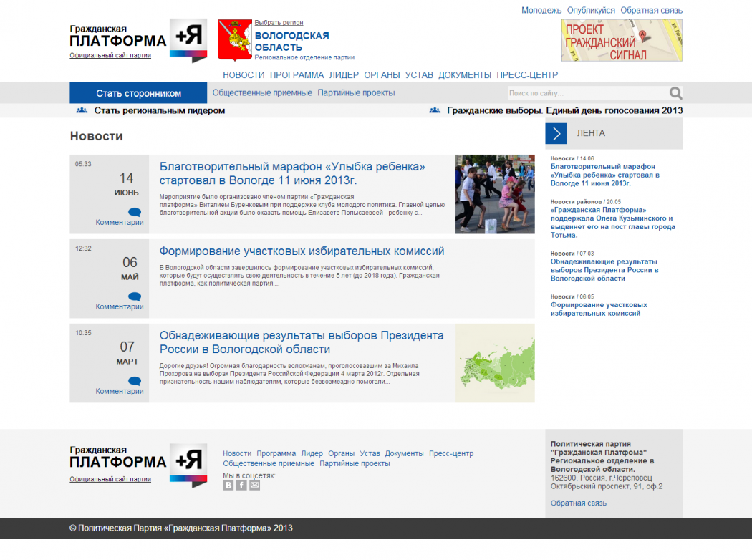Open footer Новости link
The image size is (752, 560).
(237, 453)
